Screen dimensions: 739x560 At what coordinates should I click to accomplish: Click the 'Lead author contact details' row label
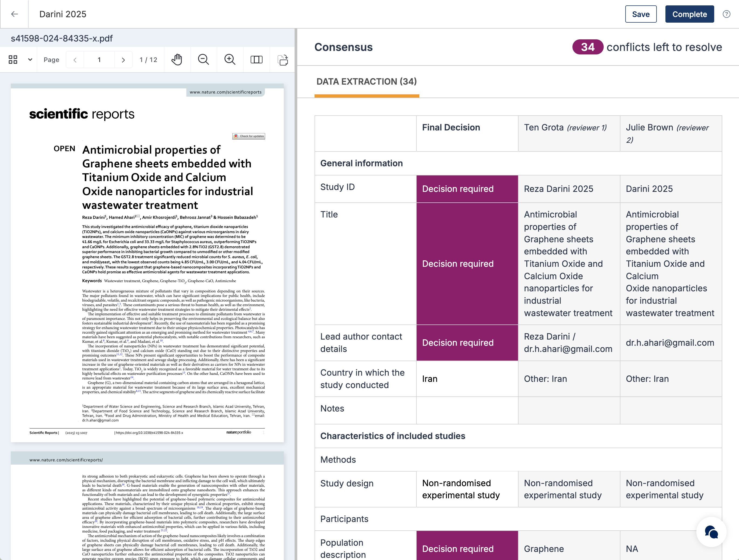coord(361,343)
